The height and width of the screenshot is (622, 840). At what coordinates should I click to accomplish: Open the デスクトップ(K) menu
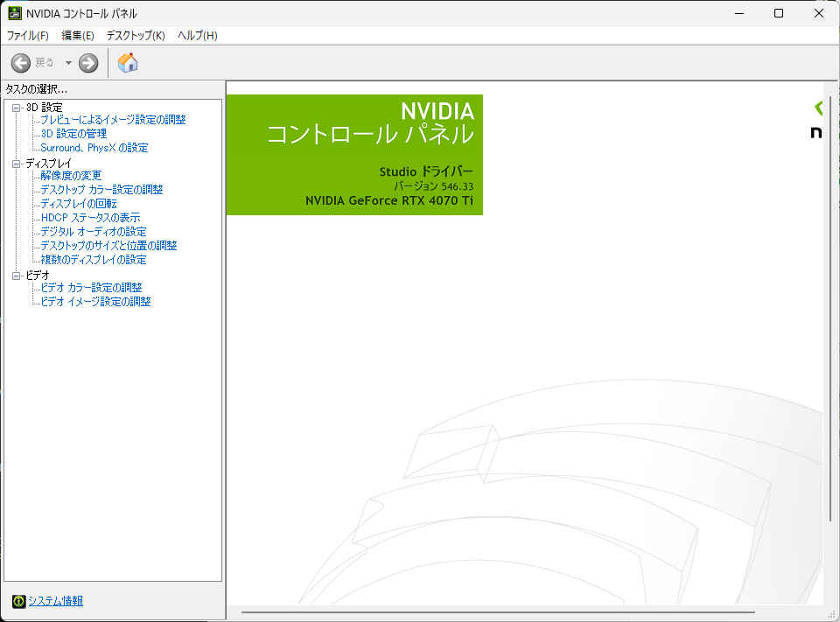pyautogui.click(x=136, y=36)
